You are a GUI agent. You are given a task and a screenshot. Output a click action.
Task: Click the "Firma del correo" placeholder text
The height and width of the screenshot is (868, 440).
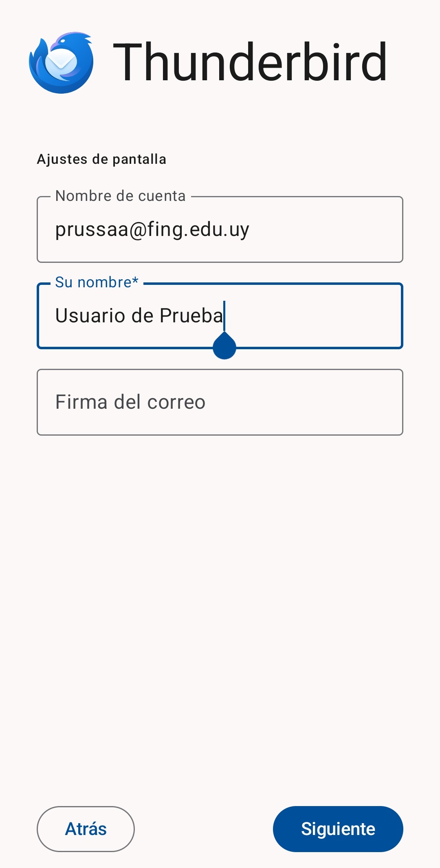(130, 402)
